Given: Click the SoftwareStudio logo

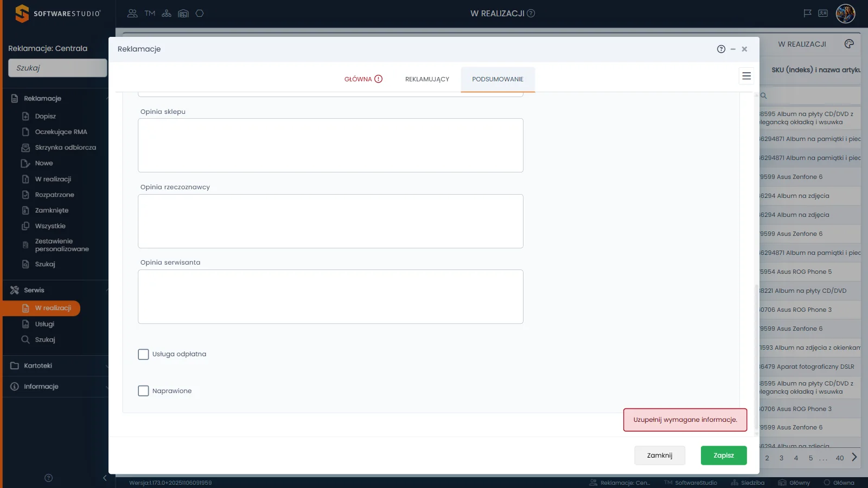Looking at the screenshot, I should pos(58,14).
